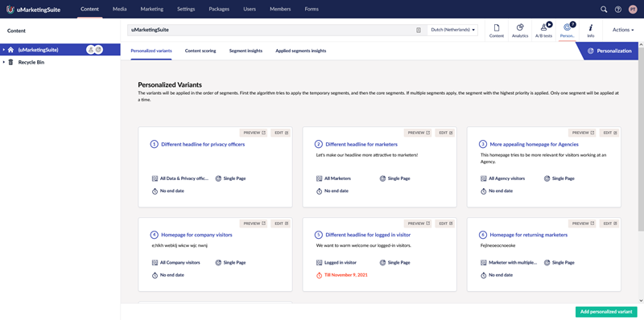Click segment icon next to All Marketers
This screenshot has width=644, height=320.
(x=319, y=178)
